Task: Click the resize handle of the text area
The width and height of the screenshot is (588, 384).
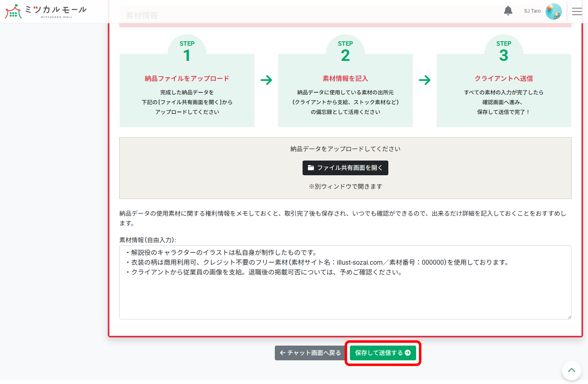Action: click(569, 316)
